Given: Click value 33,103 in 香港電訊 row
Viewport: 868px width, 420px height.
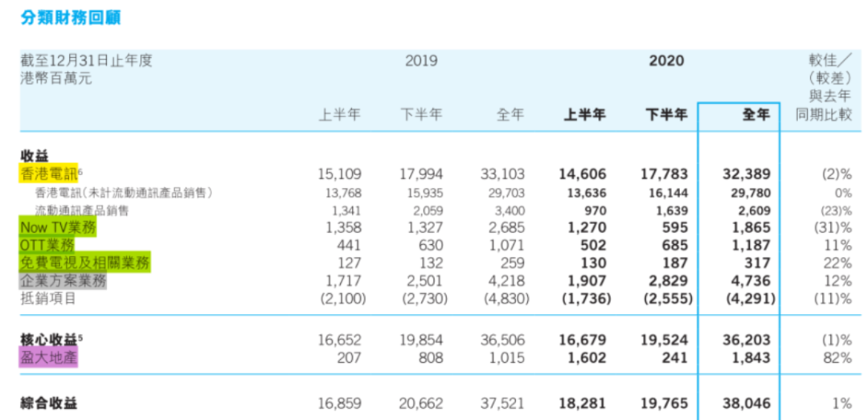Looking at the screenshot, I should tap(502, 174).
